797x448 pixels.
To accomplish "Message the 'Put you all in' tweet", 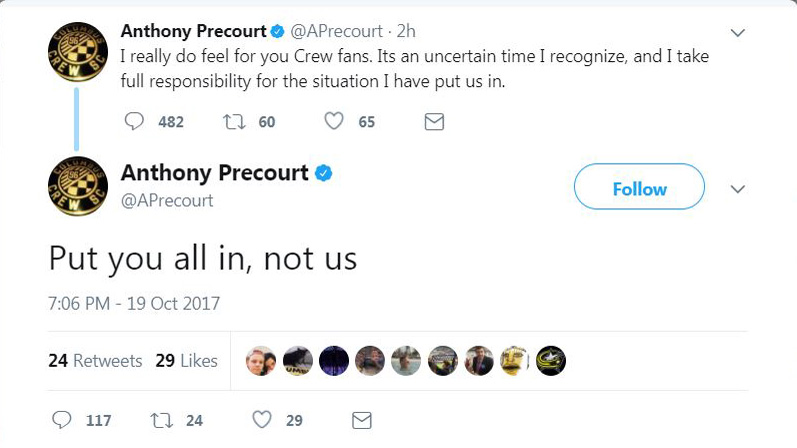I will 362,420.
